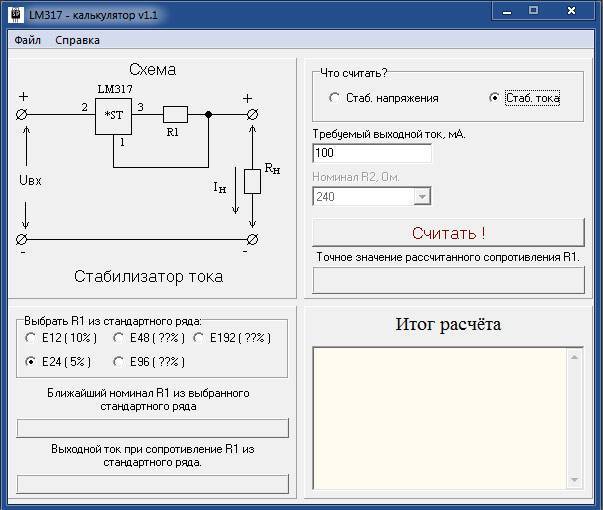603x510 pixels.
Task: Open the Справка menu
Action: [77, 40]
